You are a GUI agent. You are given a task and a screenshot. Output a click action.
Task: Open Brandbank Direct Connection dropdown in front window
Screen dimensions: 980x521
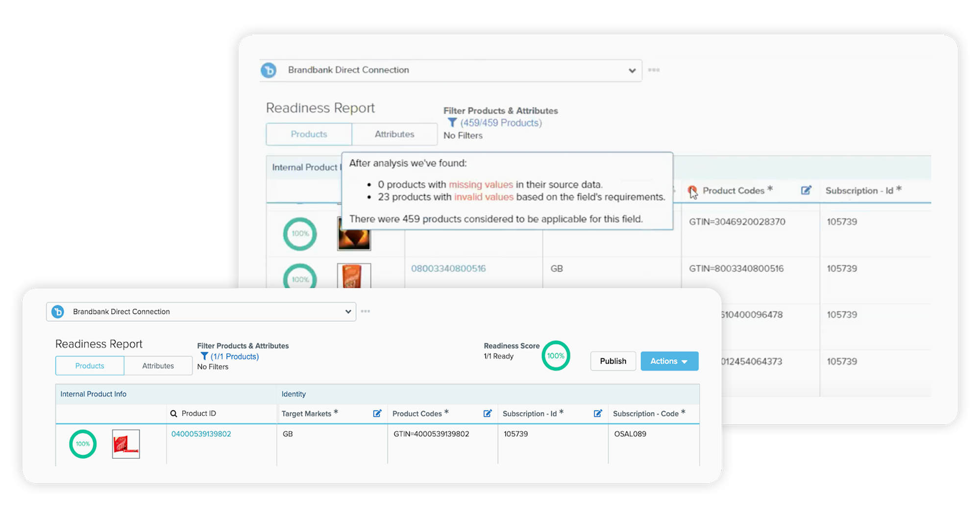click(201, 312)
